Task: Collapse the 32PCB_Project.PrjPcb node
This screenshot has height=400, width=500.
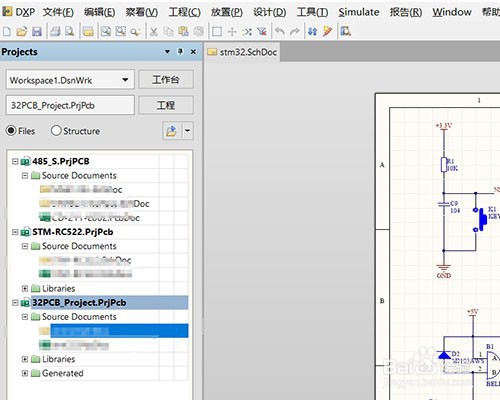Action: click(x=15, y=303)
